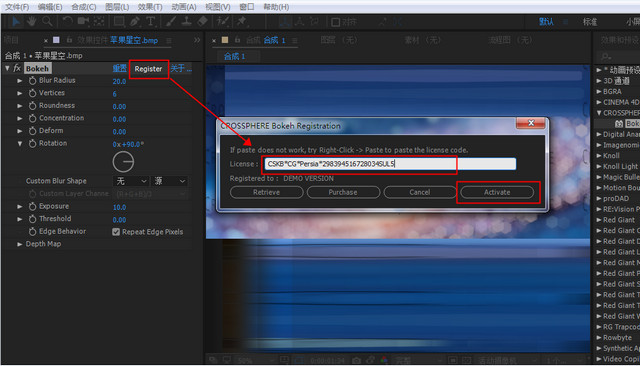Click the lock icon on Effect Controls tab
The height and width of the screenshot is (366, 640).
69,40
